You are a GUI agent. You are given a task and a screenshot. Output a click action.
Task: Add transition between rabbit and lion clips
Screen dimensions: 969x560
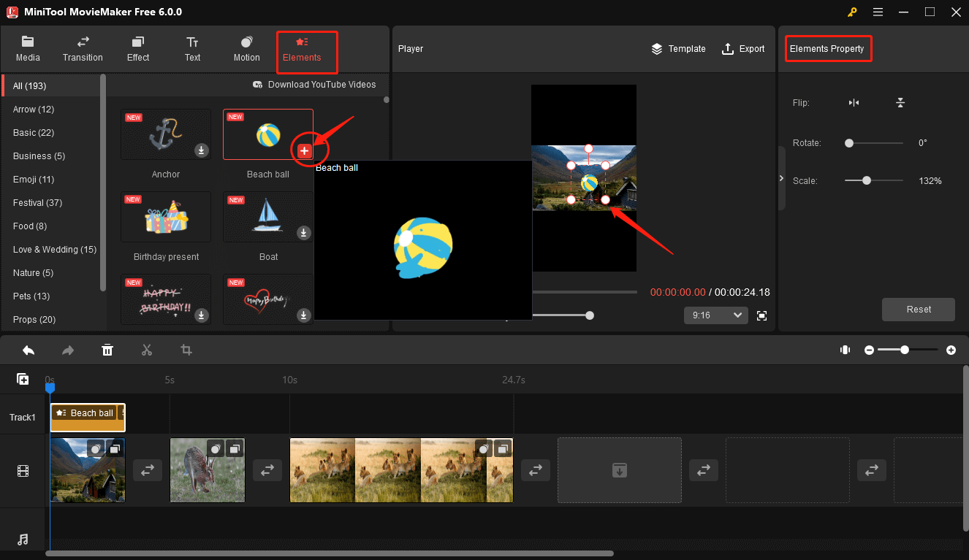[x=267, y=470]
